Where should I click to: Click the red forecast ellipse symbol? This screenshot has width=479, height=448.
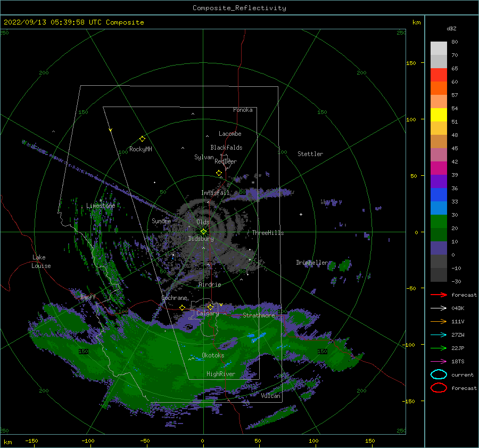tap(439, 388)
